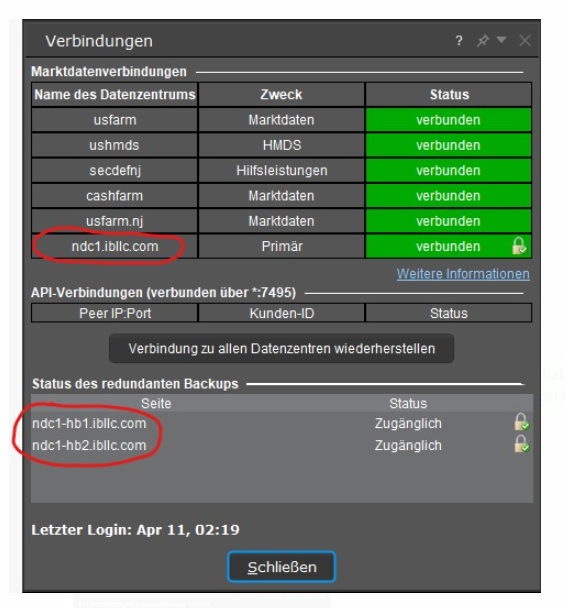Viewport: 565px width, 608px height.
Task: Click lock icon in ndc1.ibllc.com status row
Action: coord(519,245)
